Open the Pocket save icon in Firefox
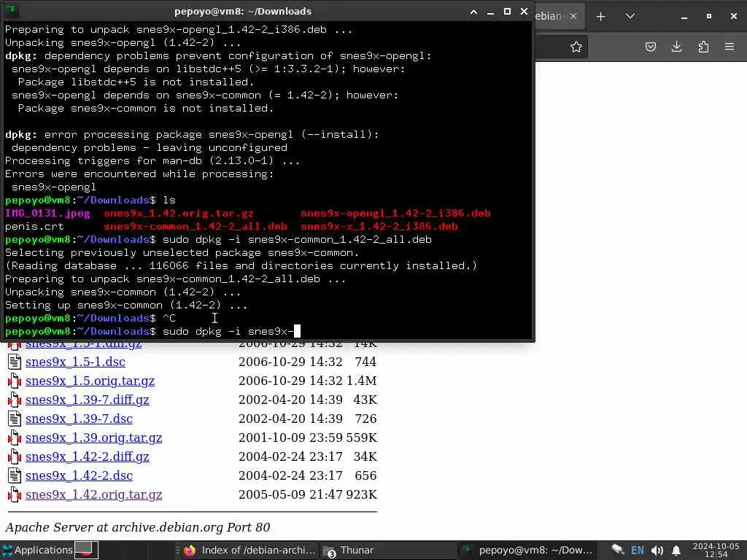 coord(650,47)
